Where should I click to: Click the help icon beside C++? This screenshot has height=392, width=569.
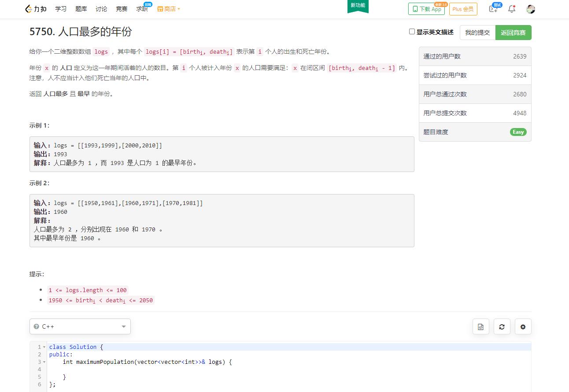tap(37, 326)
